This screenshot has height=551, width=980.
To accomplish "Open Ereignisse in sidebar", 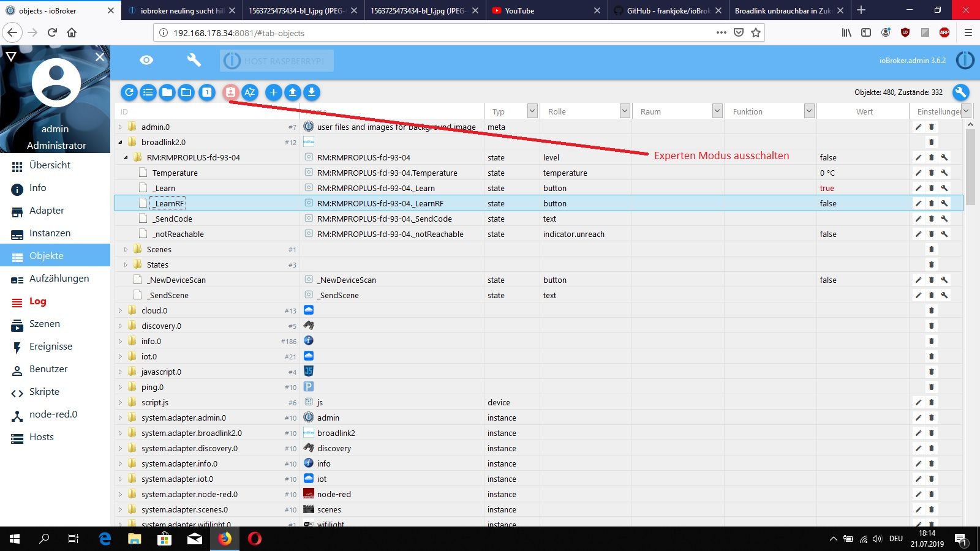I will point(55,347).
